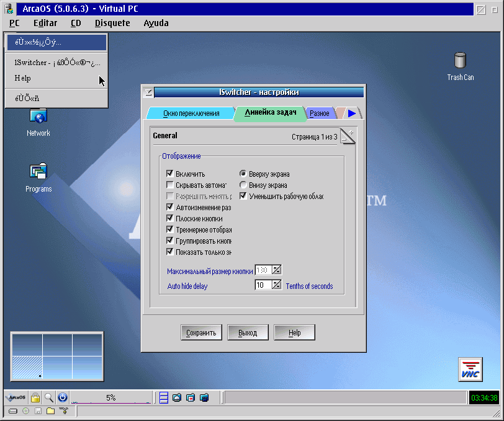Click the Auto hide delay spin arrows

pyautogui.click(x=277, y=285)
